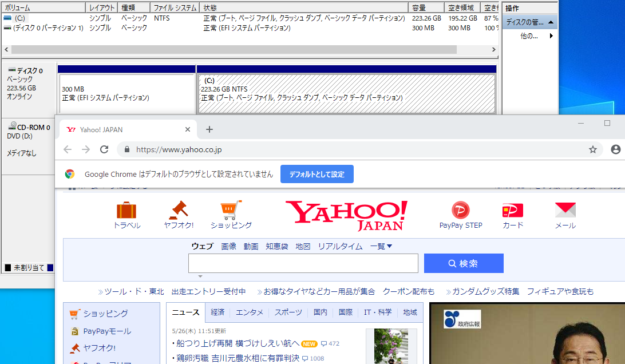Image resolution: width=625 pixels, height=364 pixels.
Task: Open the メール envelope icon
Action: (x=565, y=210)
